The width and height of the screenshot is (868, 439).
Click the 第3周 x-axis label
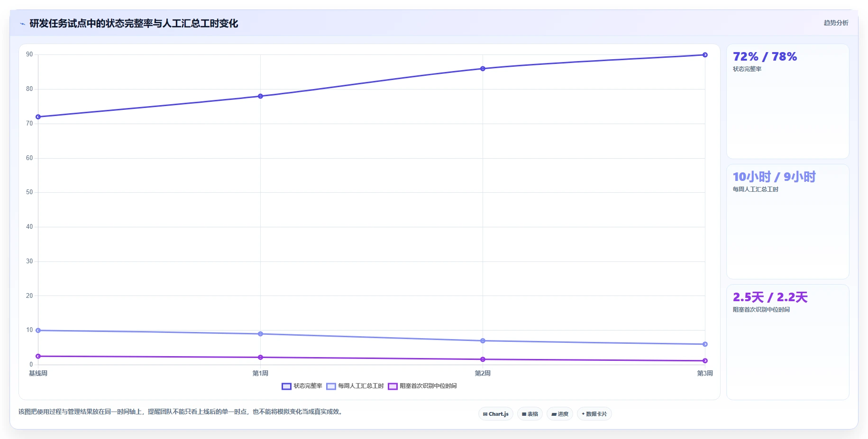(705, 373)
